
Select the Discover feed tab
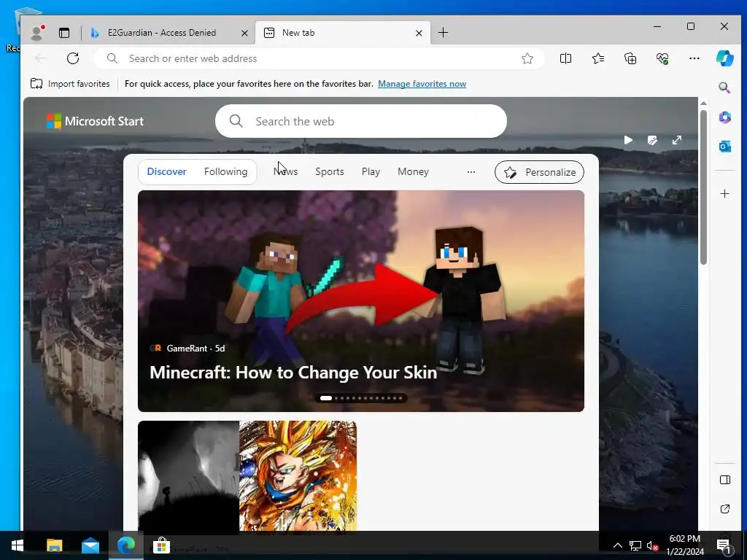[x=167, y=171]
